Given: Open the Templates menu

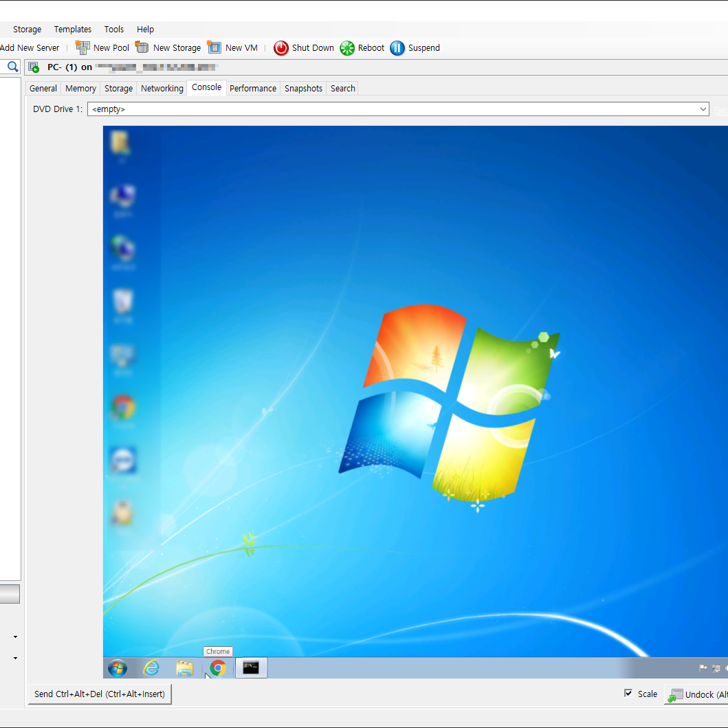Looking at the screenshot, I should (72, 30).
